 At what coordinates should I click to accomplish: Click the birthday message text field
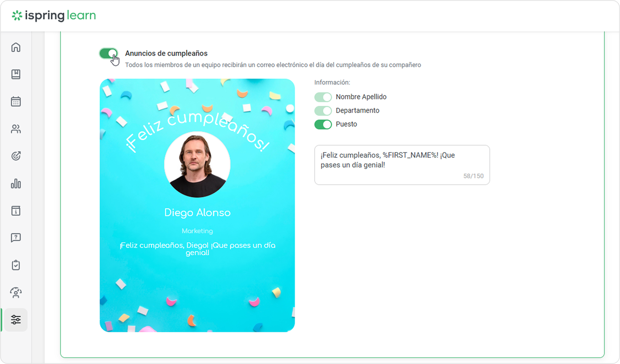coord(402,165)
